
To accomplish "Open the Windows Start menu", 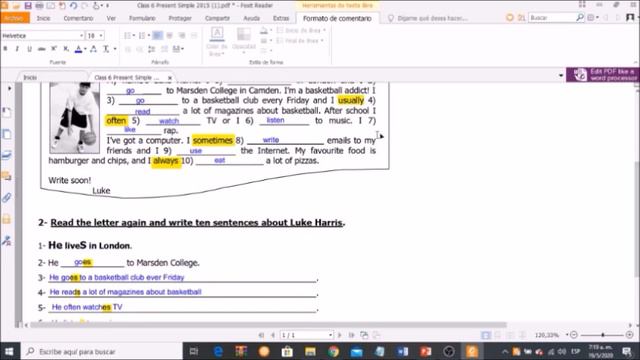I will tap(9, 351).
